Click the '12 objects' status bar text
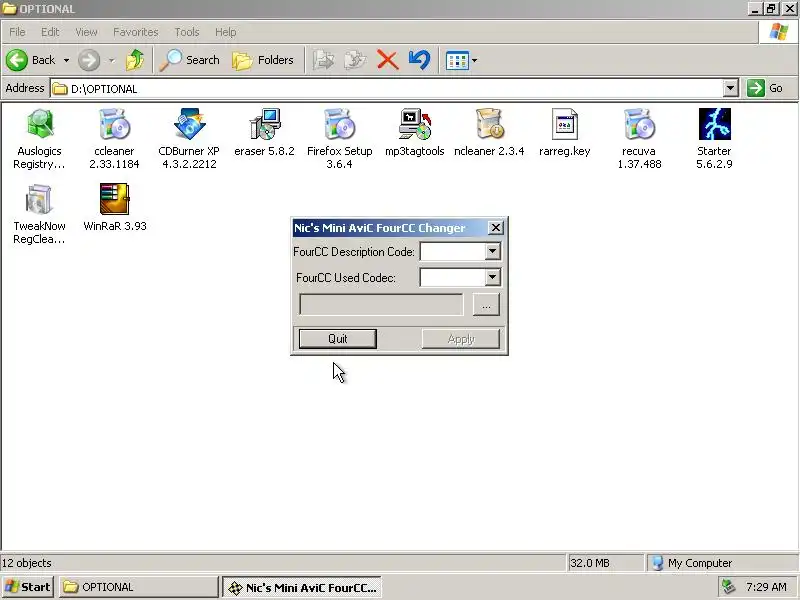The image size is (800, 600). coord(27,563)
